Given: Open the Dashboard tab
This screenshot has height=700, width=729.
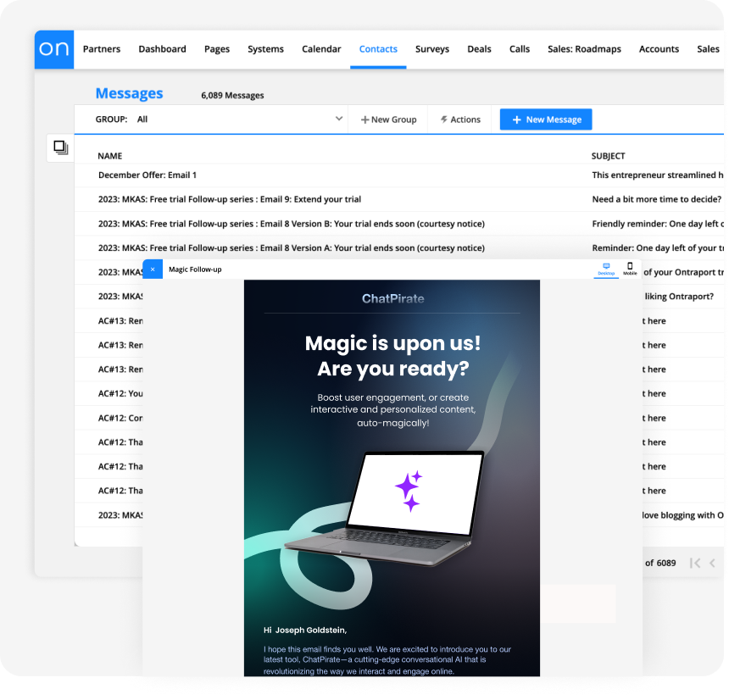Looking at the screenshot, I should (x=162, y=49).
